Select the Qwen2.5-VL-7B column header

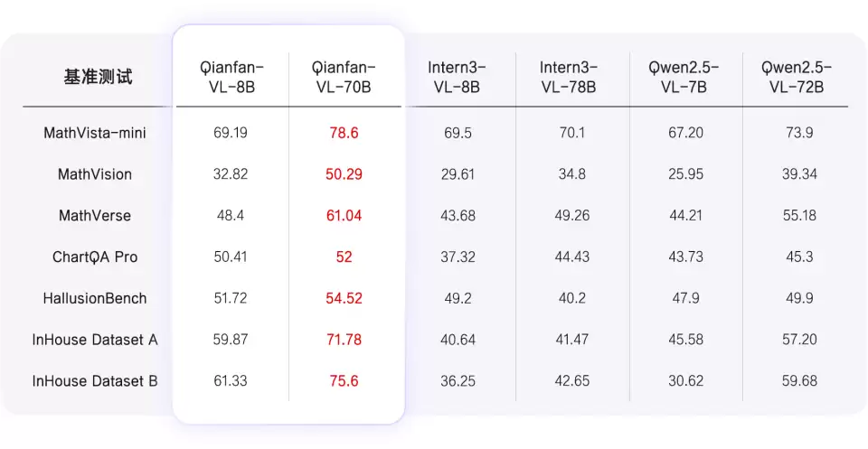684,77
